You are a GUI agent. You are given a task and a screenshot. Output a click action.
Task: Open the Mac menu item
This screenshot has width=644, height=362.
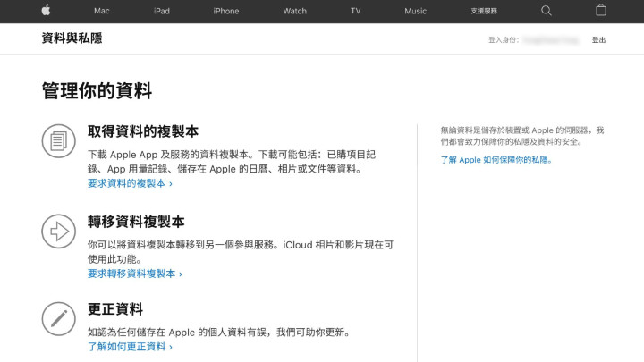[x=101, y=11]
